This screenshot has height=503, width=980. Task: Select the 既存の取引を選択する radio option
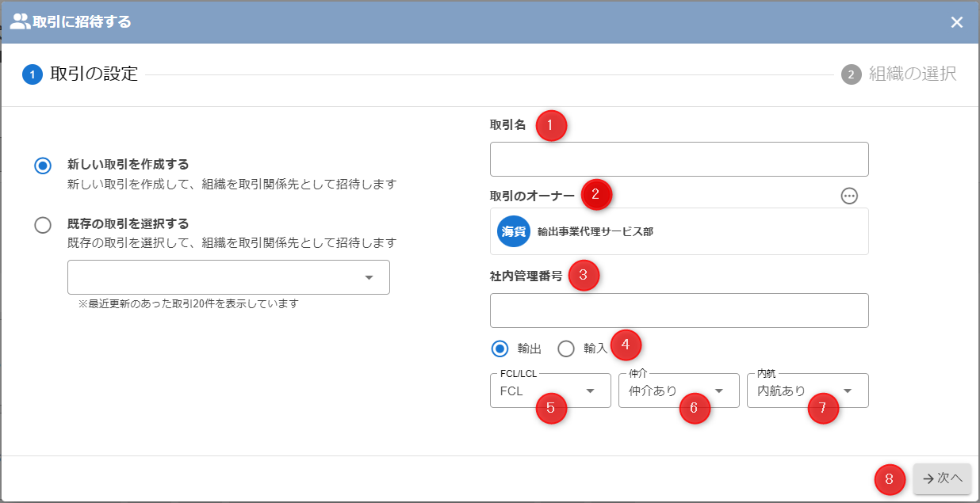[x=43, y=225]
